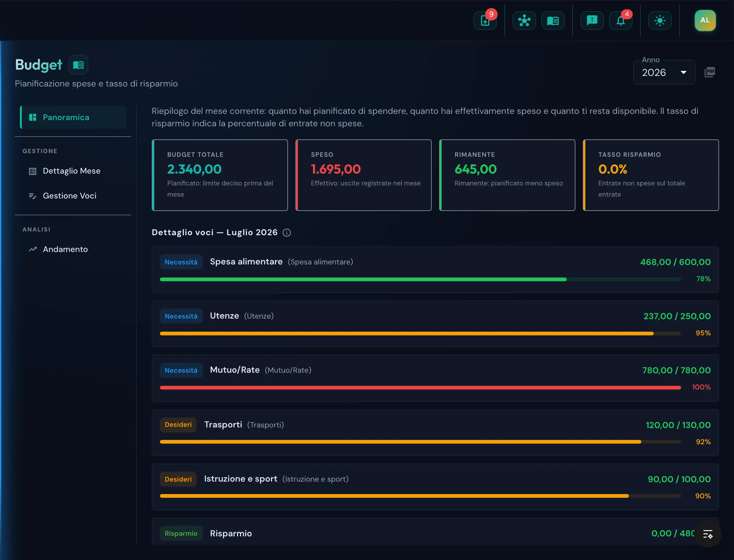The image size is (734, 560).
Task: Open the guide book icon in top bar
Action: tap(553, 21)
